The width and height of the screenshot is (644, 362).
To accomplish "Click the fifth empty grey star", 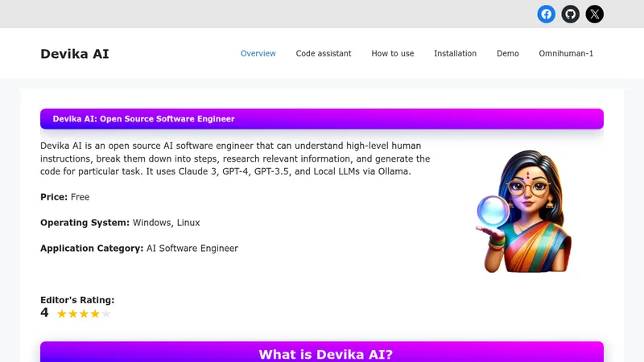I will click(x=106, y=314).
